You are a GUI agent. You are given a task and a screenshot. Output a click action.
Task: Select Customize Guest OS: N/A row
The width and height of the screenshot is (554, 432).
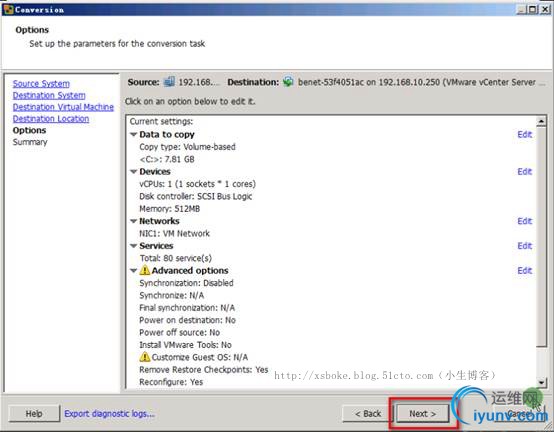click(200, 357)
